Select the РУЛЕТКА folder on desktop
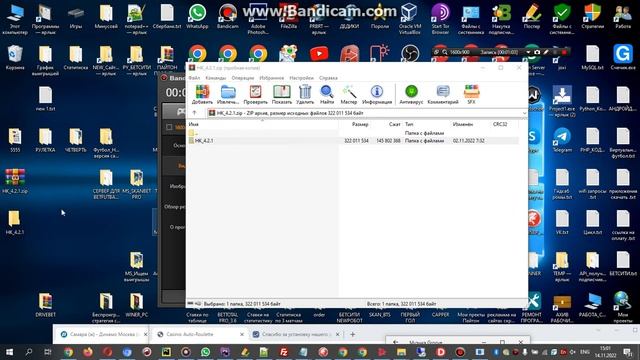 [45, 140]
